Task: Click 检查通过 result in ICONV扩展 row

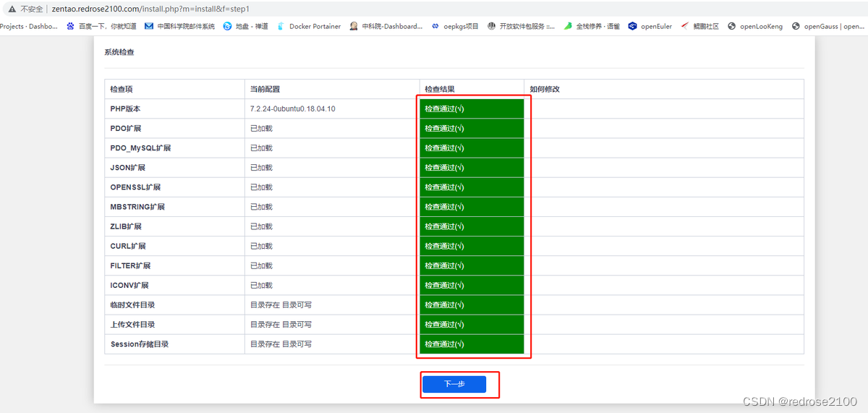Action: 472,285
